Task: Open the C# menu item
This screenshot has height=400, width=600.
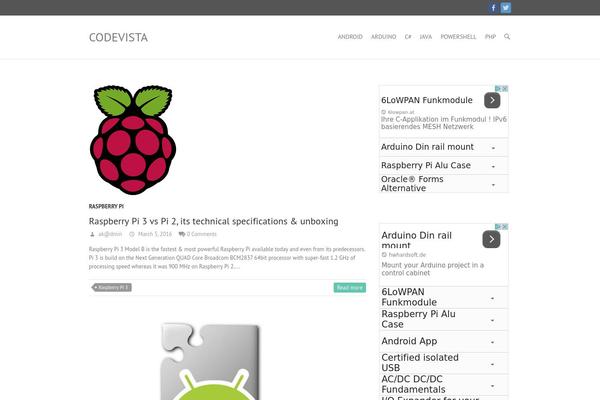Action: click(x=408, y=37)
